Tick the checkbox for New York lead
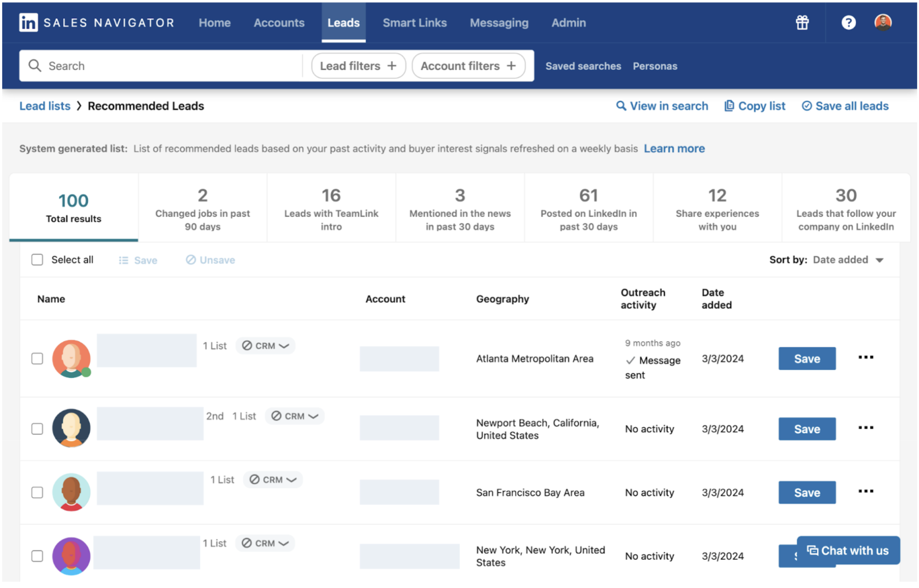 37,556
